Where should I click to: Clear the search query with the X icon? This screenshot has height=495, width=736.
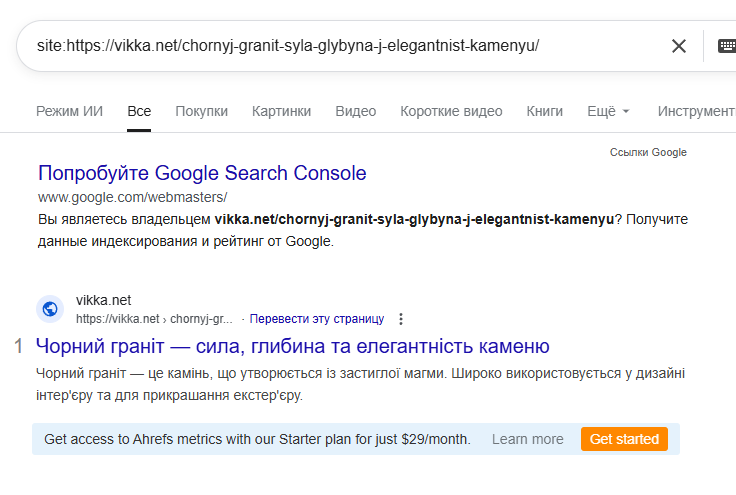679,46
